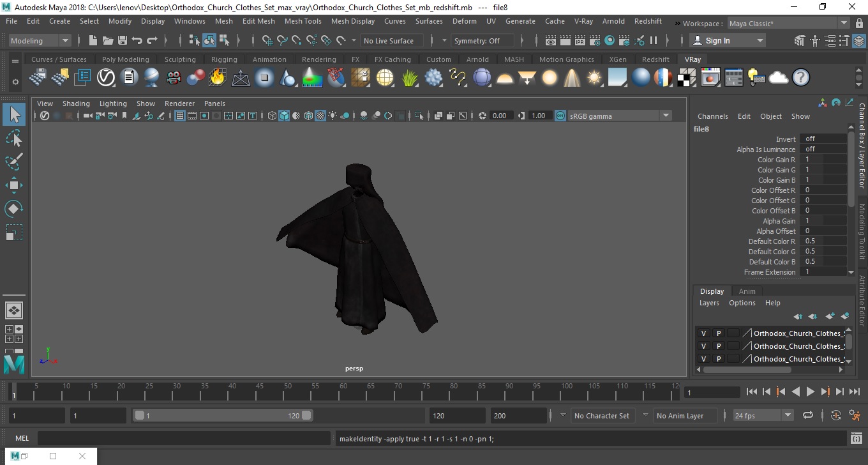Viewport: 868px width, 465px height.
Task: Activate the Scale tool in the left toolbox
Action: [14, 232]
